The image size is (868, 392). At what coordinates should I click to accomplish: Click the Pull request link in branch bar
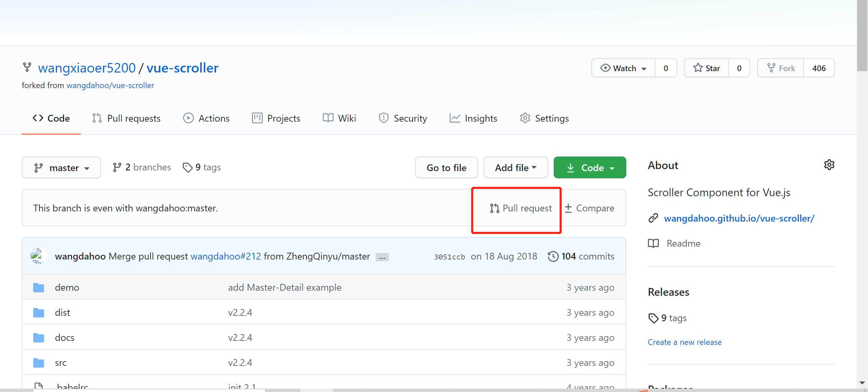pyautogui.click(x=521, y=208)
